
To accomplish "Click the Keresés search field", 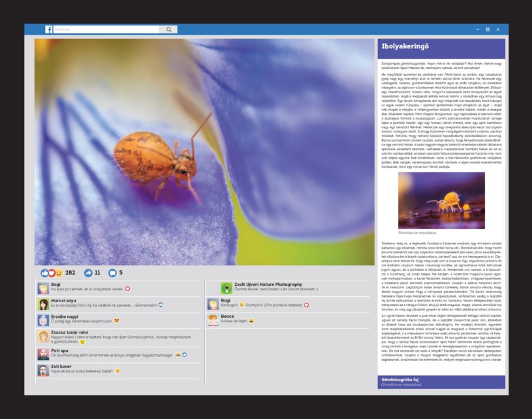I will point(106,29).
